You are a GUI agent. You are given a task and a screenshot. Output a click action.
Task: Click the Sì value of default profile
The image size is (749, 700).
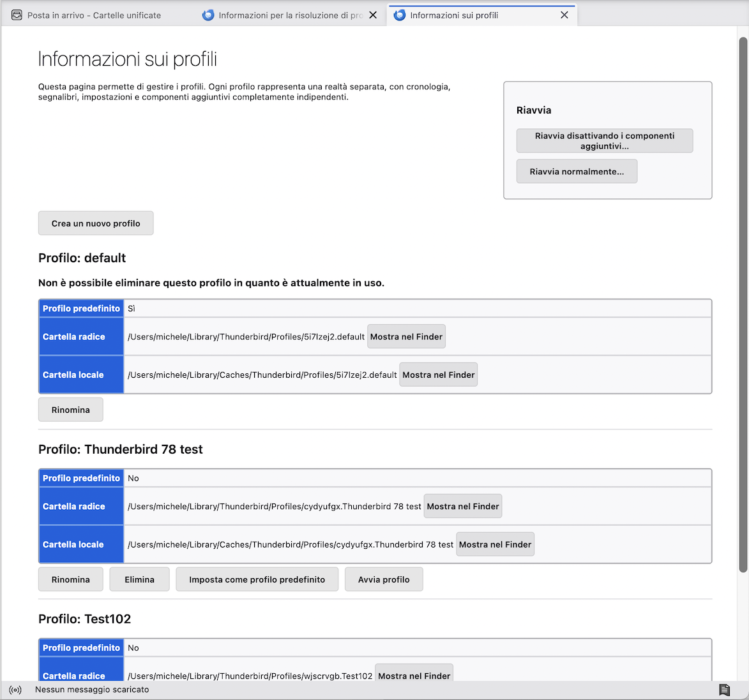[132, 308]
